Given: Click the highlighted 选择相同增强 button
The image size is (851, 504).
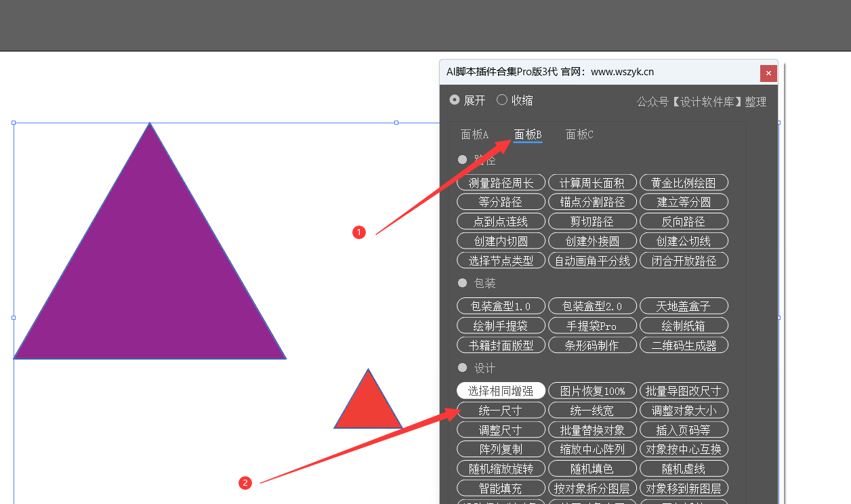Looking at the screenshot, I should [501, 391].
